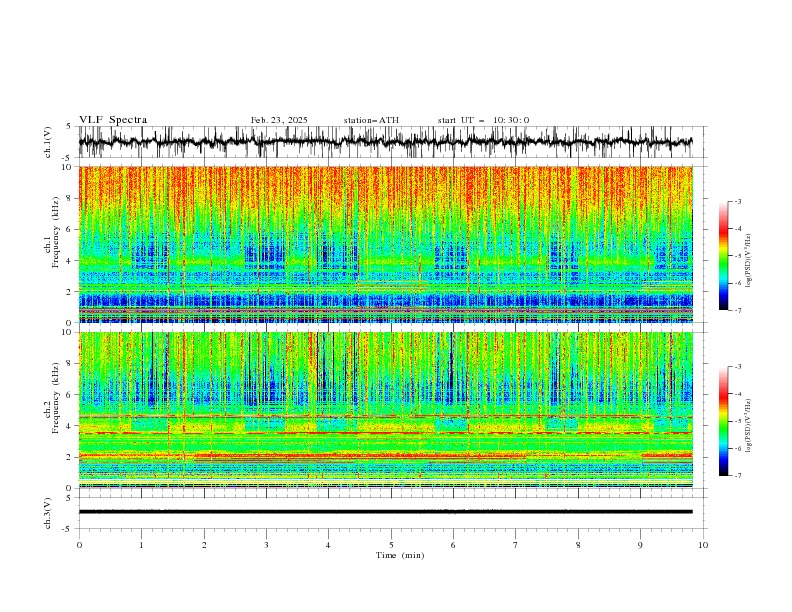Click the "10" tick on the time axis
The image size is (792, 612).
pyautogui.click(x=703, y=545)
